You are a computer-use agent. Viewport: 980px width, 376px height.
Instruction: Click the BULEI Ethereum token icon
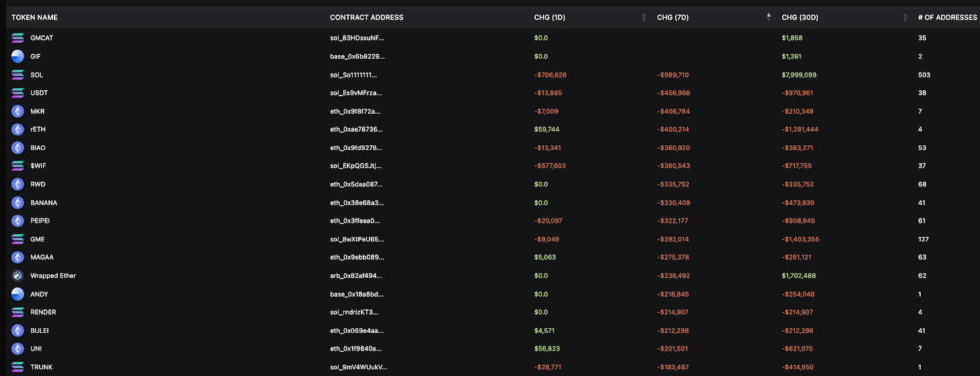coord(17,330)
